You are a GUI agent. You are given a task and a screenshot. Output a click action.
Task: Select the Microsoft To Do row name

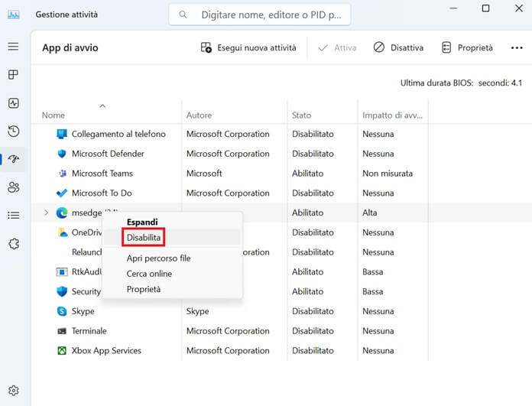(x=102, y=193)
